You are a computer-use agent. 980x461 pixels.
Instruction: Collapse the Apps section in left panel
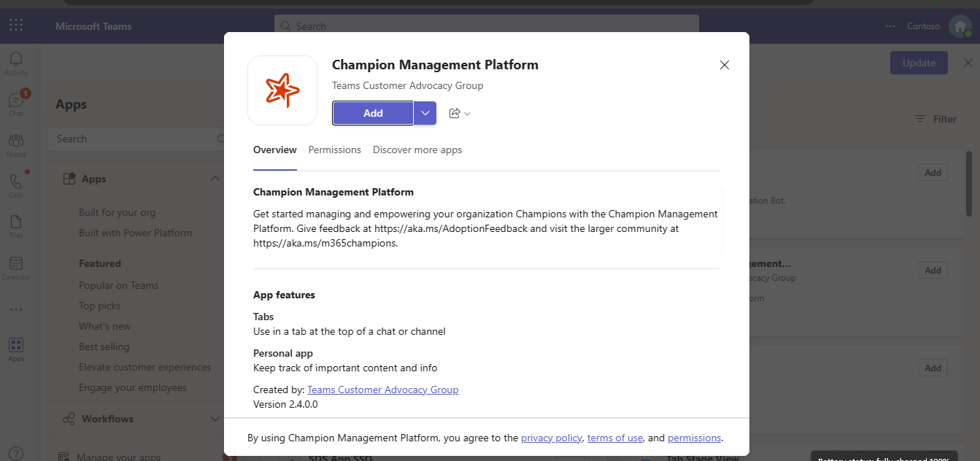pos(215,177)
